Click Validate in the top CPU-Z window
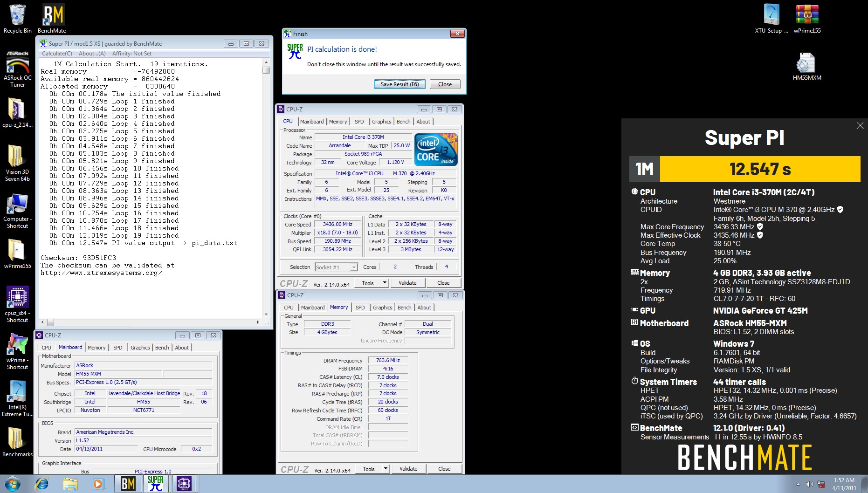The image size is (868, 493). click(407, 283)
